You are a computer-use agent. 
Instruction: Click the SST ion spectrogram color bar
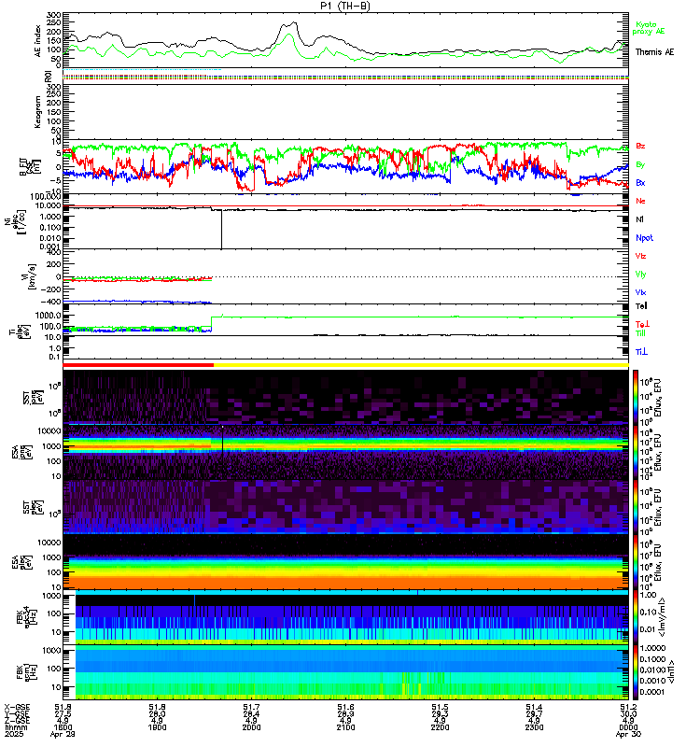(x=636, y=397)
